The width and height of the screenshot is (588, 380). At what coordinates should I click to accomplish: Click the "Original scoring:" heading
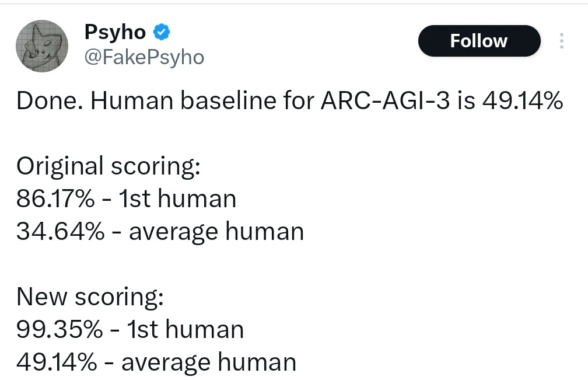108,166
